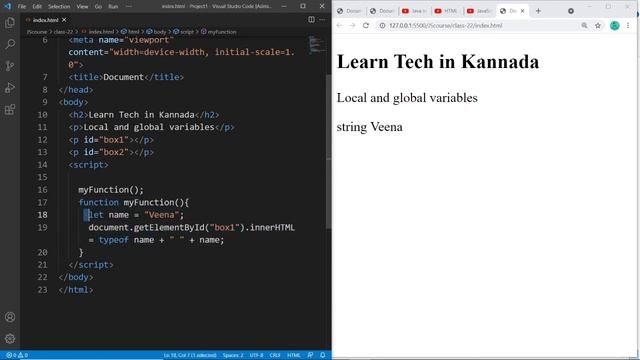The image size is (640, 360).
Task: Bookmark this page with the star icon
Action: click(598, 25)
